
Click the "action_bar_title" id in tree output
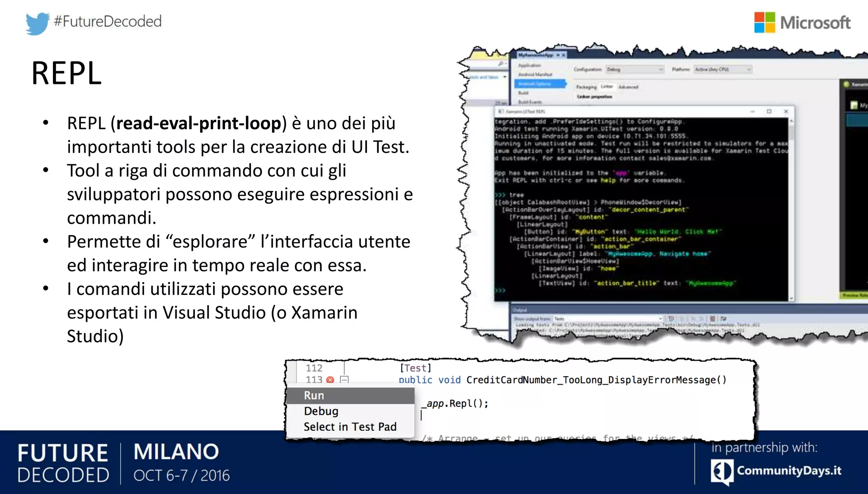click(x=627, y=283)
